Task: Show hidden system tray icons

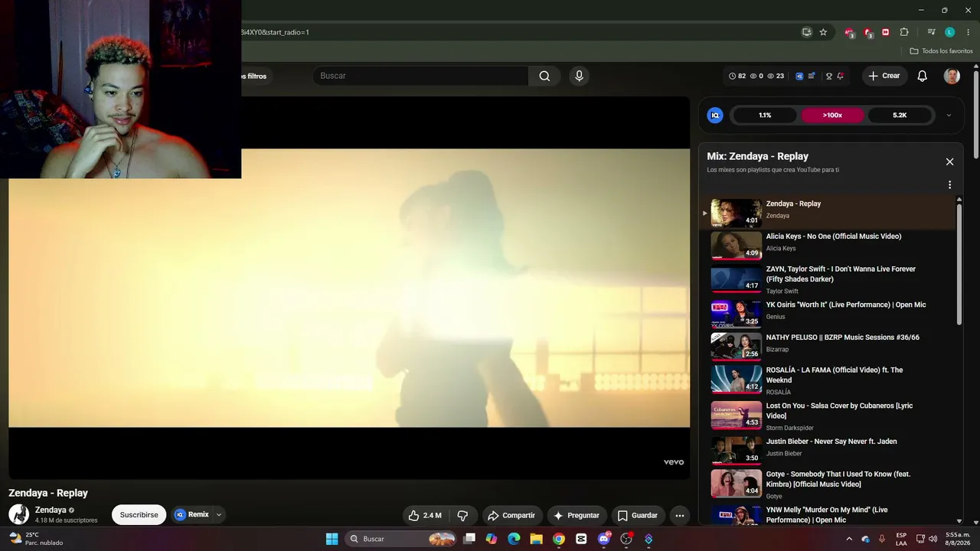Action: coord(848,539)
